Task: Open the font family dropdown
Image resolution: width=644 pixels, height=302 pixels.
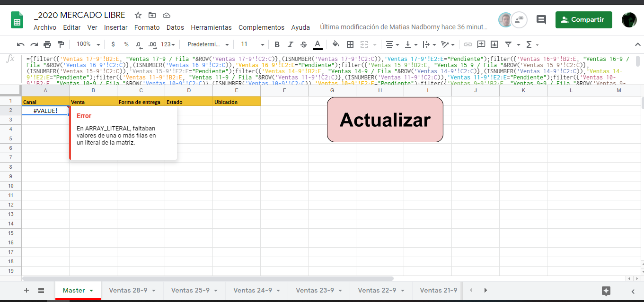Action: coord(208,44)
